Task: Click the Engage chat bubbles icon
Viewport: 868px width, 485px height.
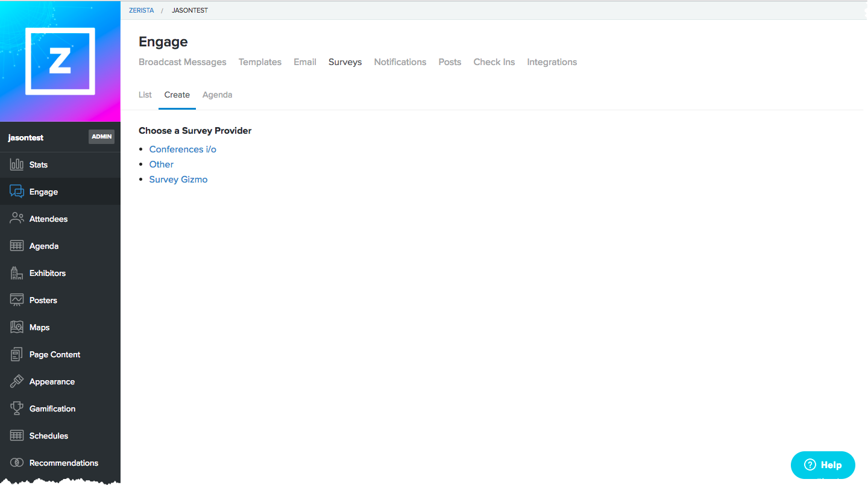Action: point(17,192)
